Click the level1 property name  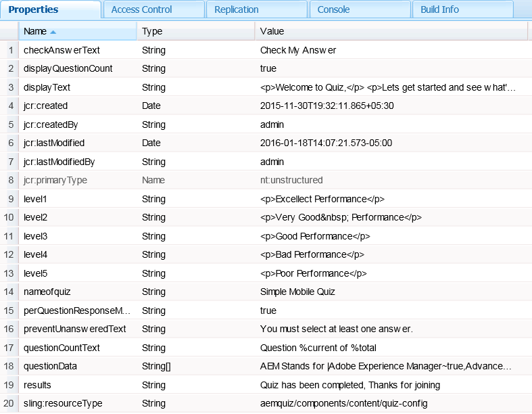click(35, 199)
